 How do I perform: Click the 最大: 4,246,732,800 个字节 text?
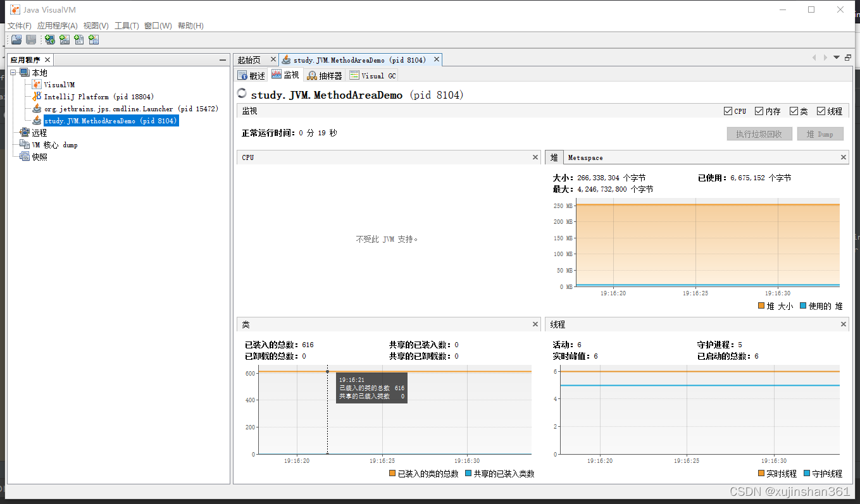[602, 189]
